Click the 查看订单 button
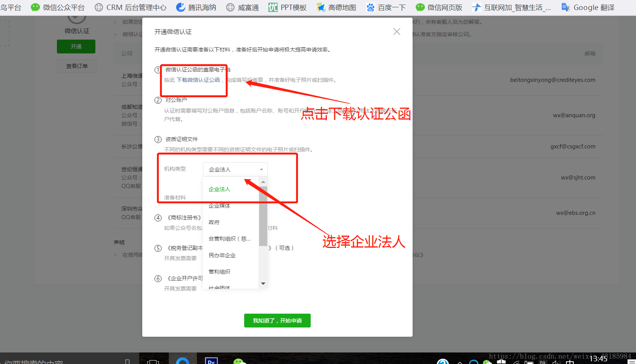 click(x=77, y=66)
